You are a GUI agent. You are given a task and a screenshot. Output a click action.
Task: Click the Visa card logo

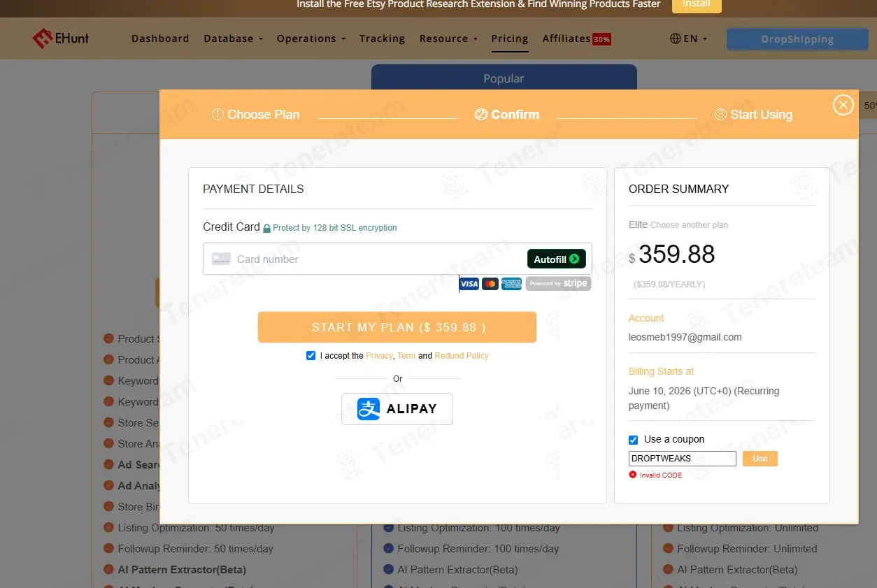coord(469,284)
